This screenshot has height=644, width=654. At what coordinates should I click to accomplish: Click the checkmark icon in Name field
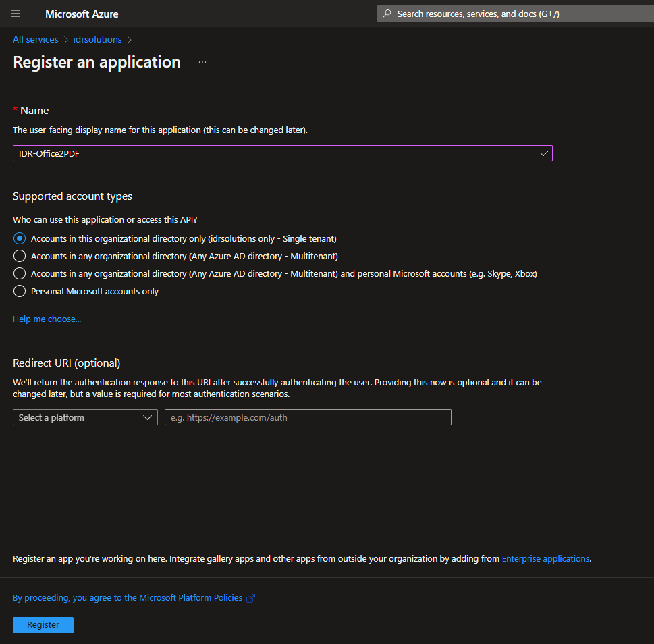pyautogui.click(x=544, y=153)
